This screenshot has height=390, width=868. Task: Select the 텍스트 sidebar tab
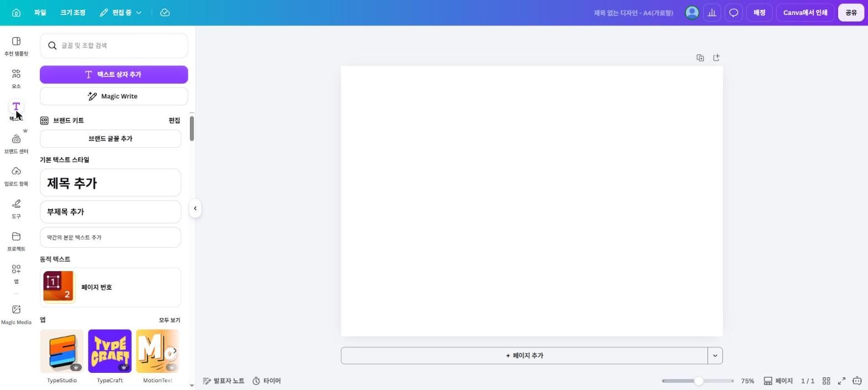pos(16,111)
